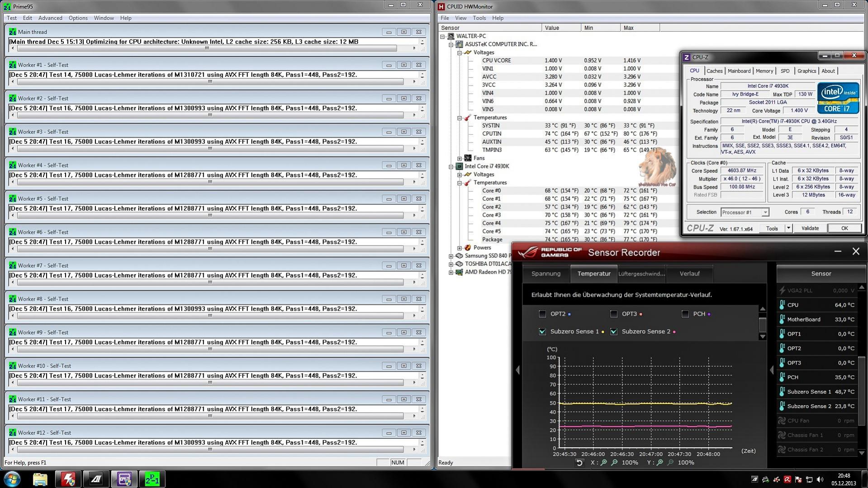Enable the OPT2 temperature checkbox

tap(542, 314)
